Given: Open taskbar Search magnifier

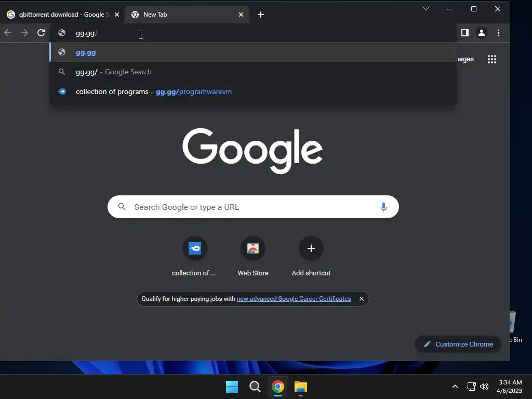Looking at the screenshot, I should click(x=255, y=387).
